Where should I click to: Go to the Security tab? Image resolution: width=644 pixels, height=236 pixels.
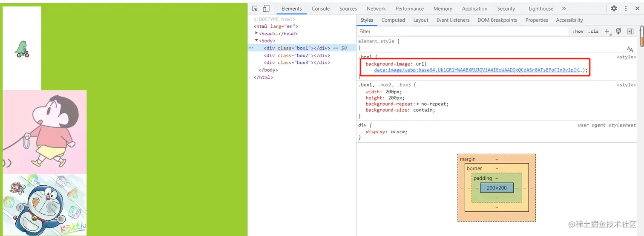(x=506, y=9)
